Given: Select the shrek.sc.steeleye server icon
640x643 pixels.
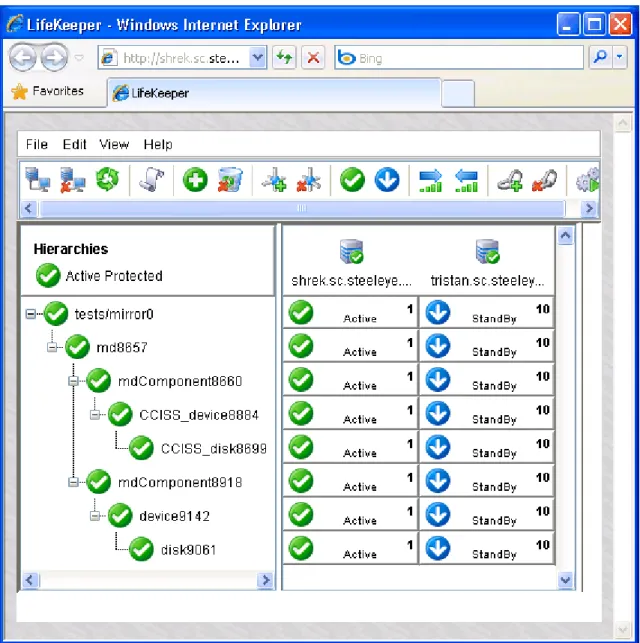Looking at the screenshot, I should click(351, 251).
